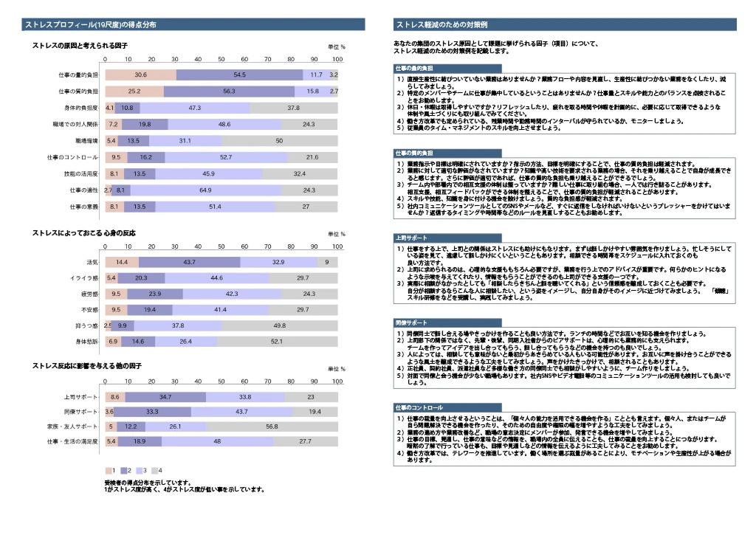Click the 仕事の質的負担 row label in the chart
756x535 pixels.
tap(78, 92)
